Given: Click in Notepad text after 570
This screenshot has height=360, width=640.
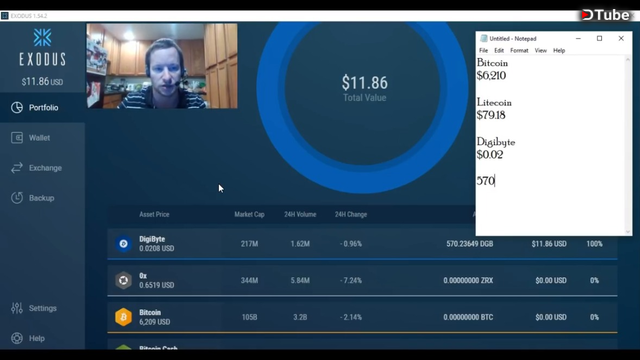Looking at the screenshot, I should [x=496, y=181].
